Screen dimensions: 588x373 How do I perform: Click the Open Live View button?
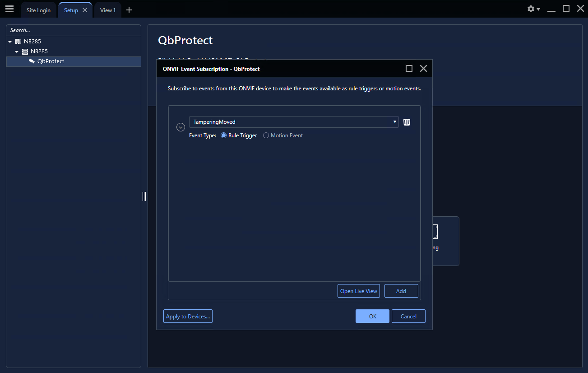(x=358, y=291)
